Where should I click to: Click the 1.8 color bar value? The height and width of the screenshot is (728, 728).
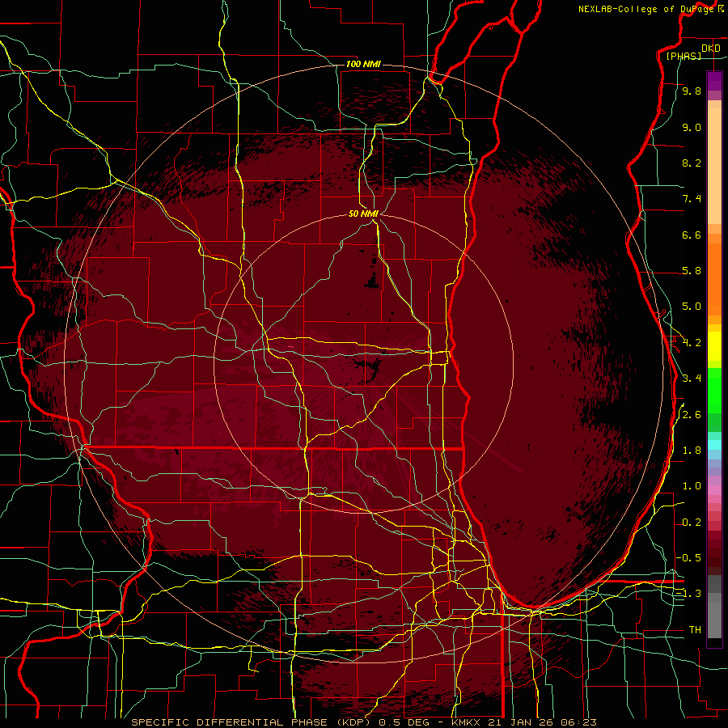(692, 451)
